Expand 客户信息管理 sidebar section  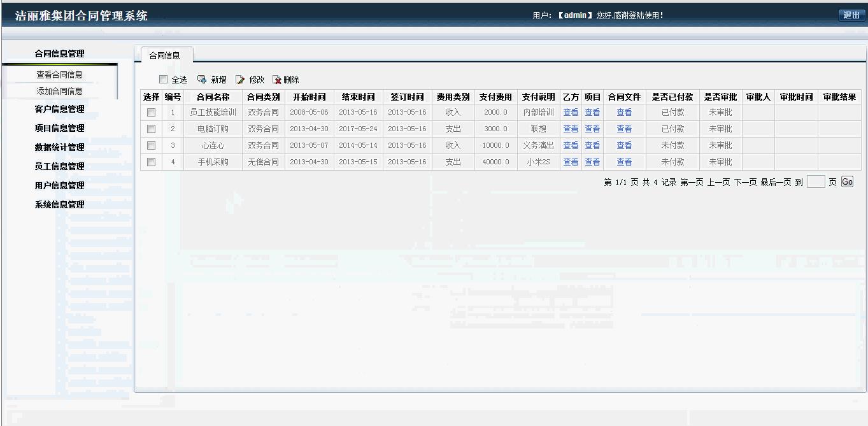click(59, 109)
